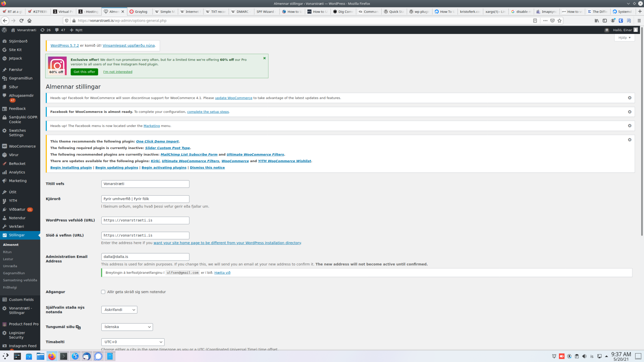Open comments bubble showing 47
This screenshot has width=644, height=362.
pos(60,30)
